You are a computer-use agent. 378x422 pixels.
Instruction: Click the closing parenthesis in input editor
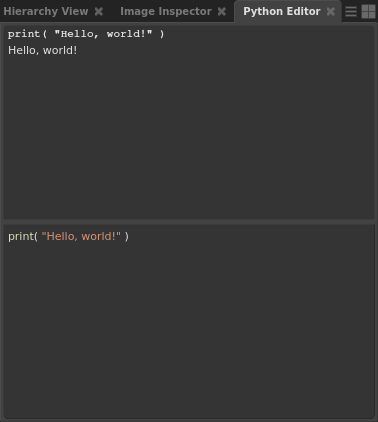coord(127,237)
